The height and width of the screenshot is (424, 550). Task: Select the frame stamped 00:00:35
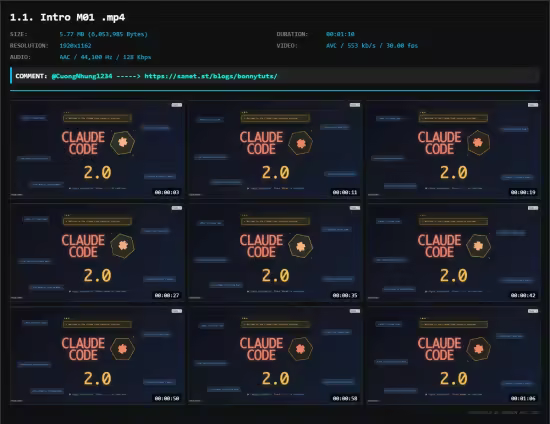[275, 253]
